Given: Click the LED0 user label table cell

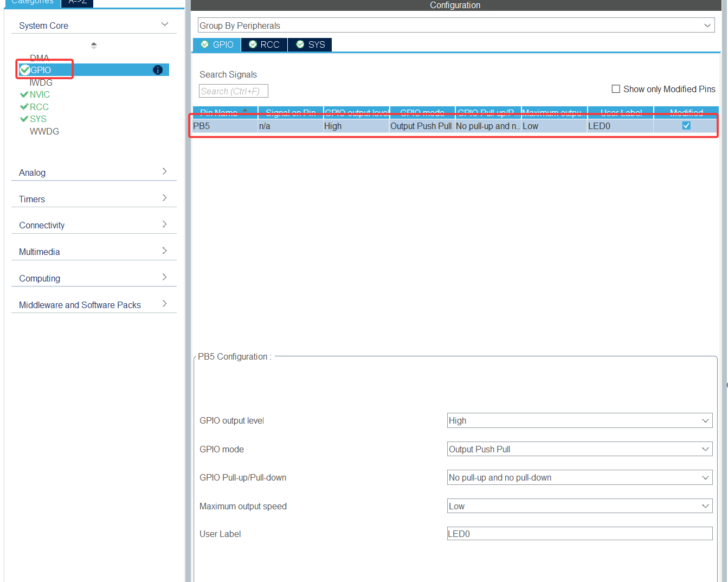Looking at the screenshot, I should 621,126.
